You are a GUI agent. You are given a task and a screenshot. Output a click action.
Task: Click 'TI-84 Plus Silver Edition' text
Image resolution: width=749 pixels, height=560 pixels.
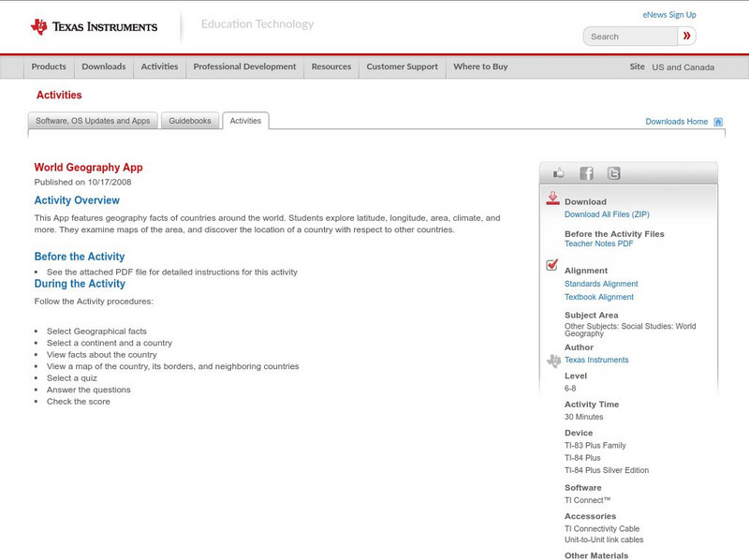point(607,470)
